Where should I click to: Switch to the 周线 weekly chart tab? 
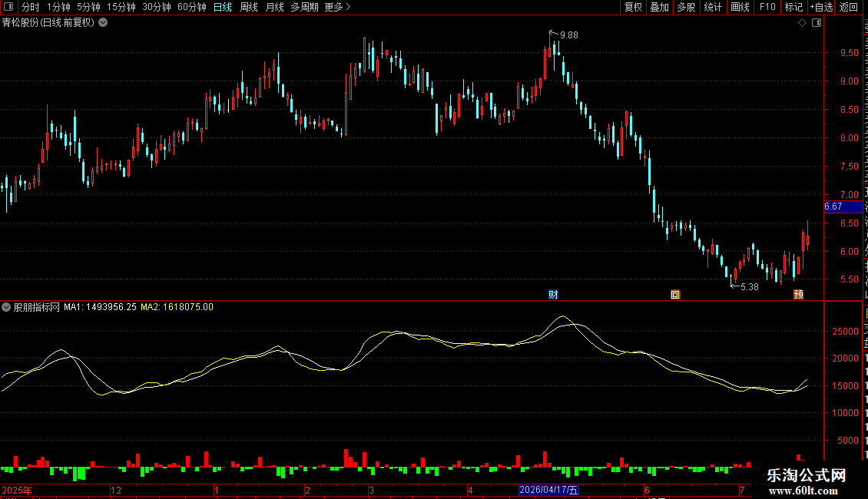pyautogui.click(x=249, y=7)
